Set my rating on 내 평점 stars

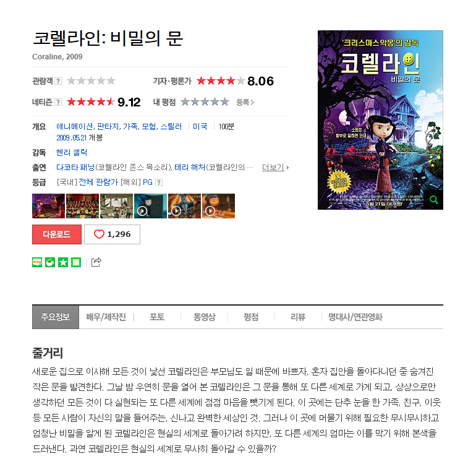click(205, 101)
